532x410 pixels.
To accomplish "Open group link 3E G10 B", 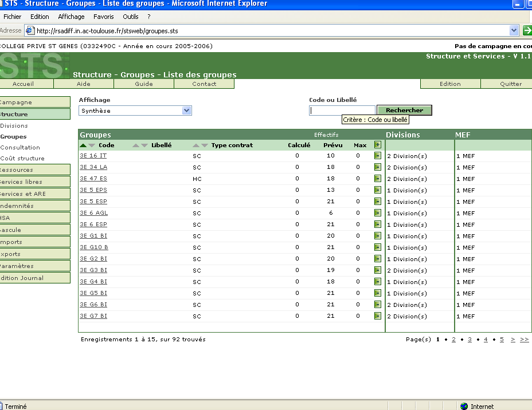I will coord(94,247).
